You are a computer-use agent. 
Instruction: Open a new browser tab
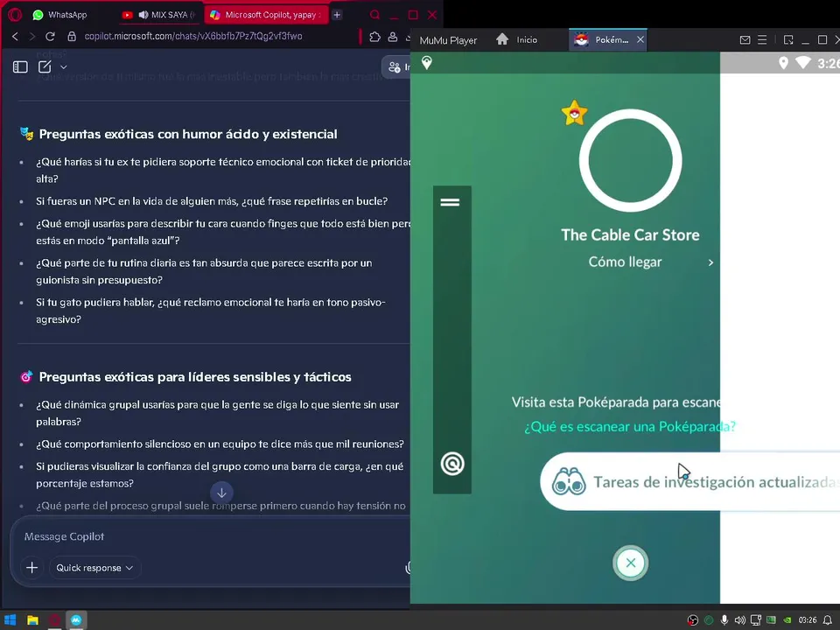click(x=337, y=15)
